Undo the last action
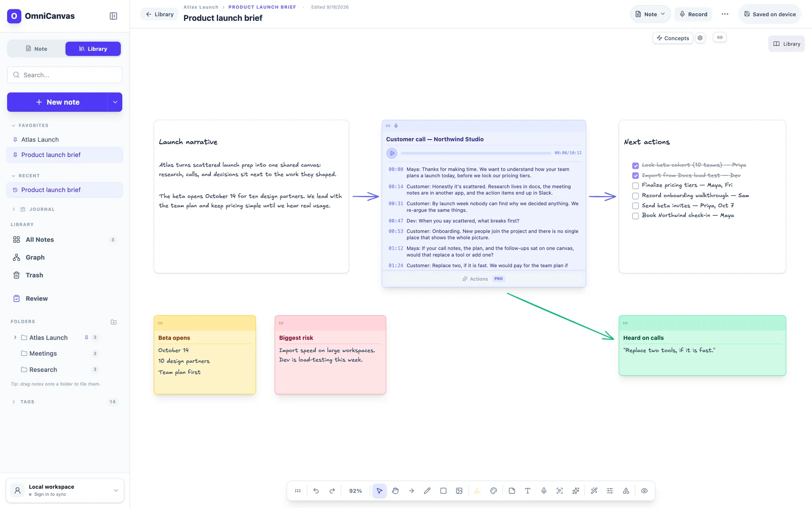 coord(316,491)
